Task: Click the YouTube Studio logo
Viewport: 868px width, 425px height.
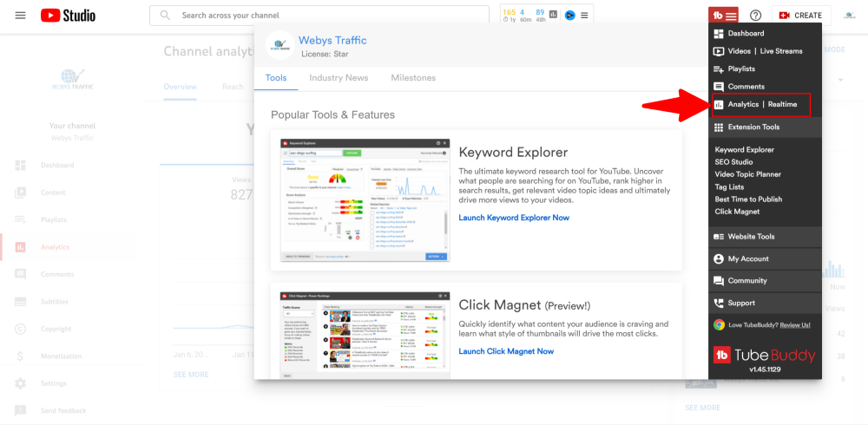Action: [x=68, y=16]
